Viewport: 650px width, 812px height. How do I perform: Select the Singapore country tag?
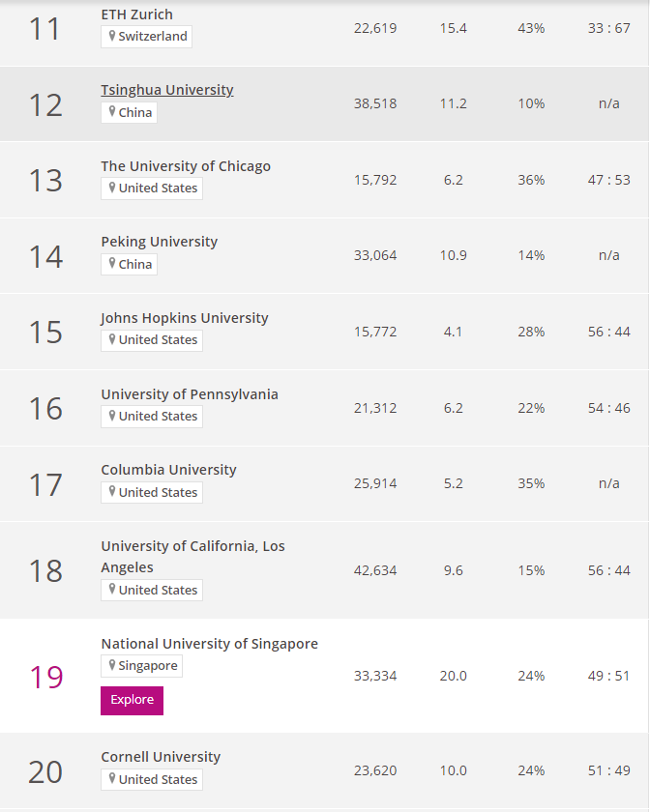click(x=141, y=666)
